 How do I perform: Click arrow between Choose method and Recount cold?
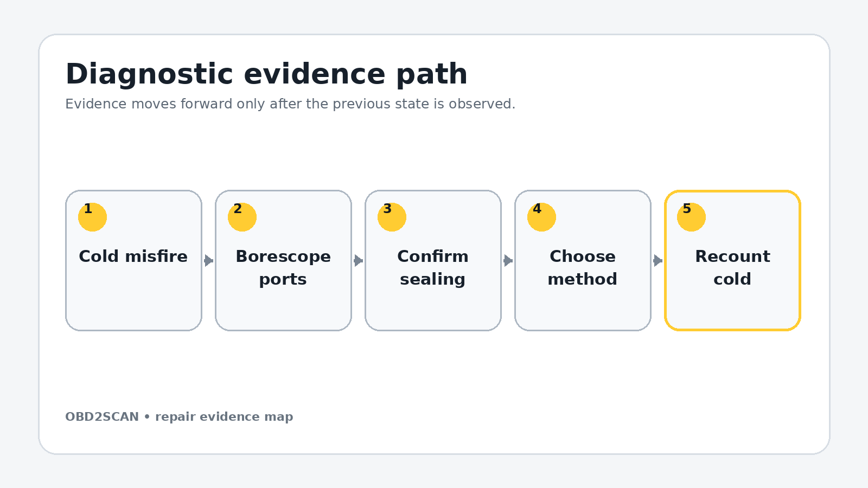(658, 260)
